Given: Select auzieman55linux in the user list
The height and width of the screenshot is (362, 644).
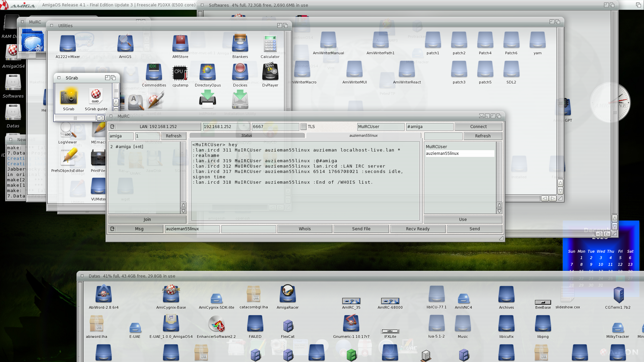Looking at the screenshot, I should click(x=460, y=154).
